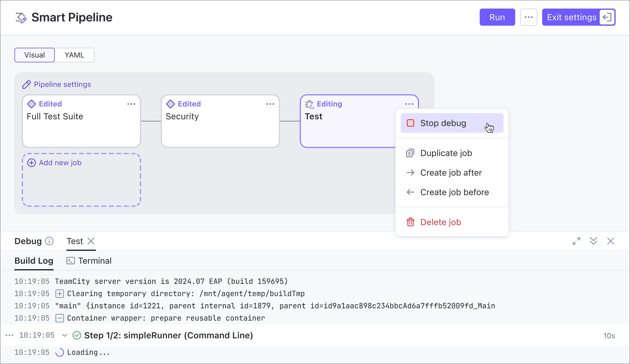Open the dots menu left of Step 1/2 row
Viewport: 630px width, 364px height.
[x=9, y=335]
